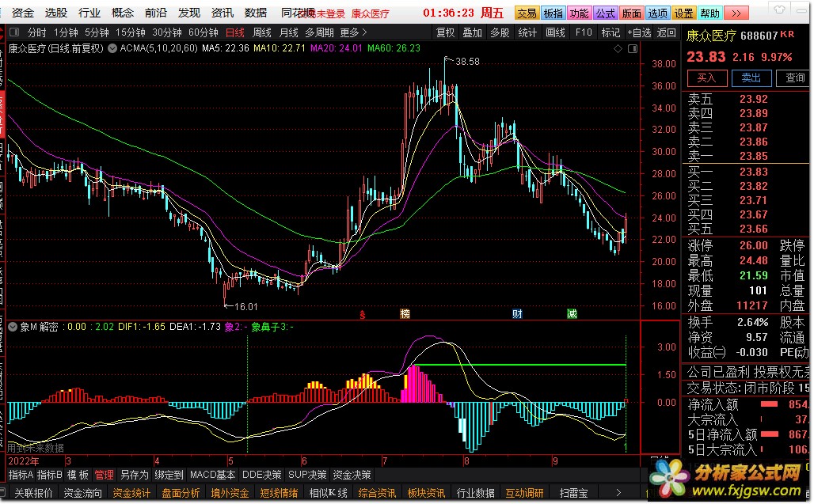Screen dimensions: 814x504
Task: Open the 数据 menu
Action: point(256,13)
